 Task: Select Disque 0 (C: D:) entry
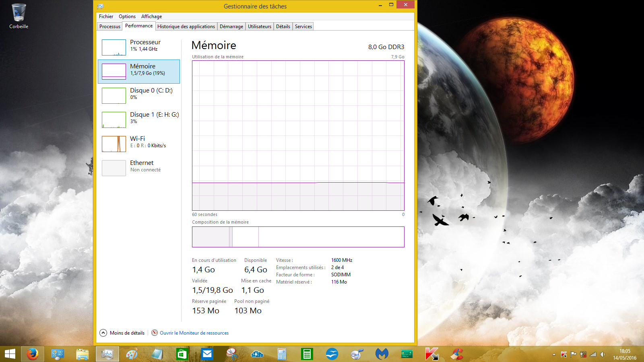coord(139,96)
